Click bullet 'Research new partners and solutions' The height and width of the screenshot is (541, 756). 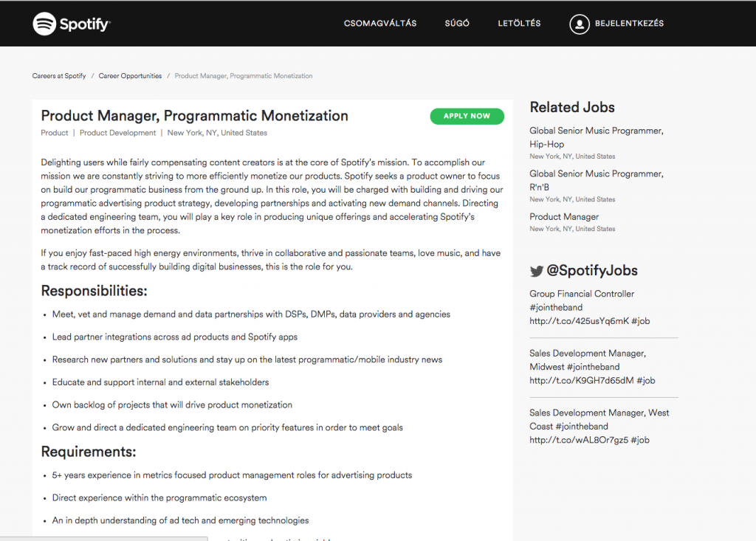pos(247,359)
